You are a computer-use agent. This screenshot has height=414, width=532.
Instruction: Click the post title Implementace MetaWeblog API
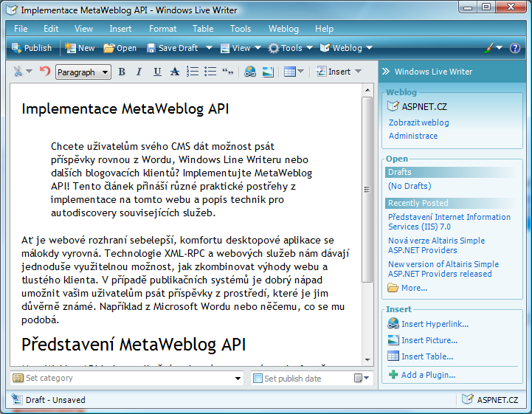125,109
